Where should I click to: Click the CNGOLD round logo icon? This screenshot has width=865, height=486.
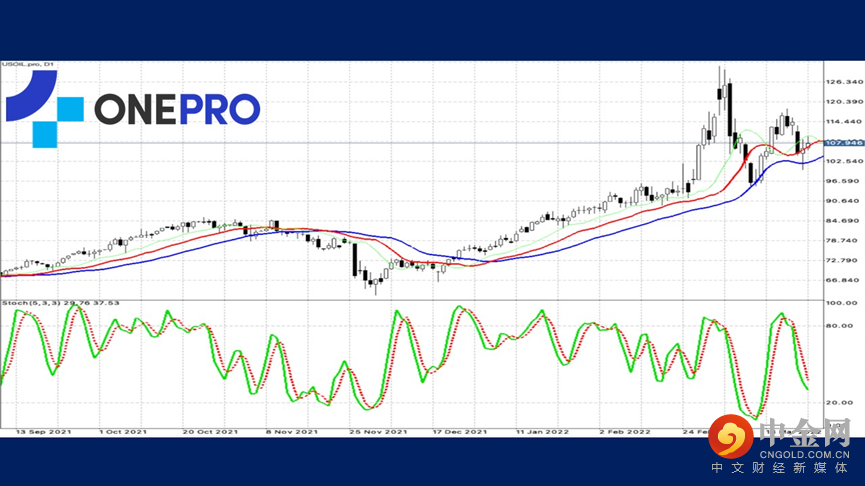tap(731, 436)
